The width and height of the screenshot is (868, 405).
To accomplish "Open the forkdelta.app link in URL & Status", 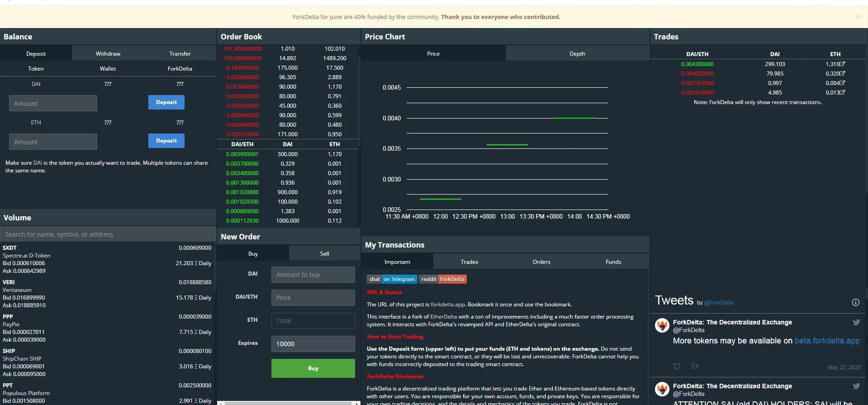I will click(x=447, y=305).
